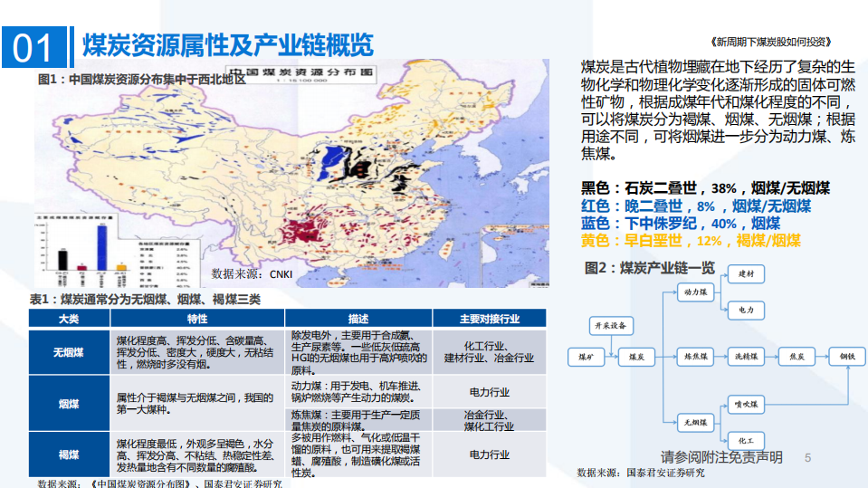Click '请参阅附注免责声明' disclaimer text

(721, 457)
